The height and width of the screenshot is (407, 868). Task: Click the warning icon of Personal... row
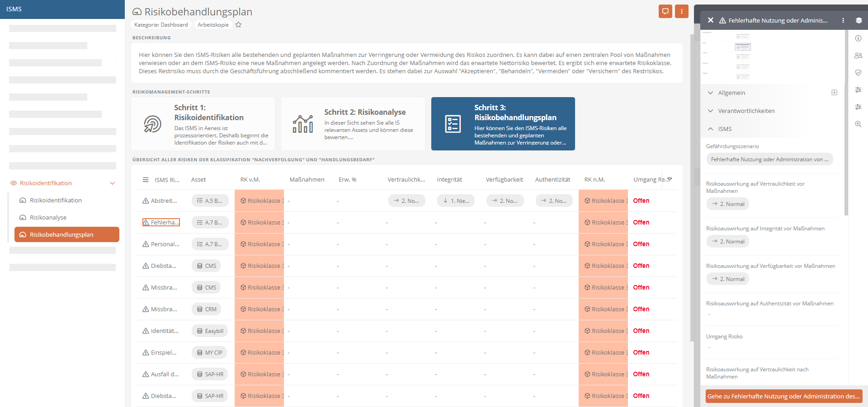146,244
